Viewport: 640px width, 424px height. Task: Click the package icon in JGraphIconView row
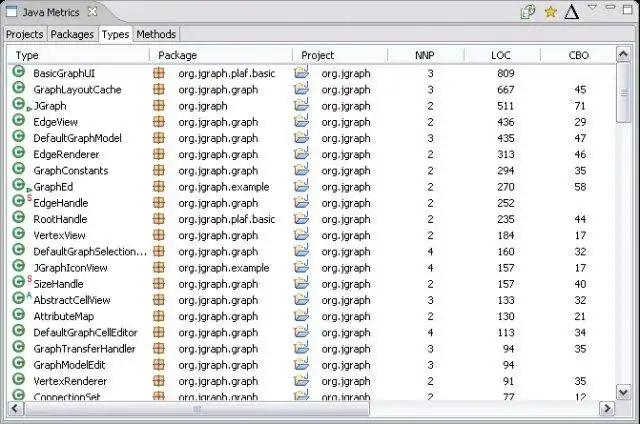159,267
